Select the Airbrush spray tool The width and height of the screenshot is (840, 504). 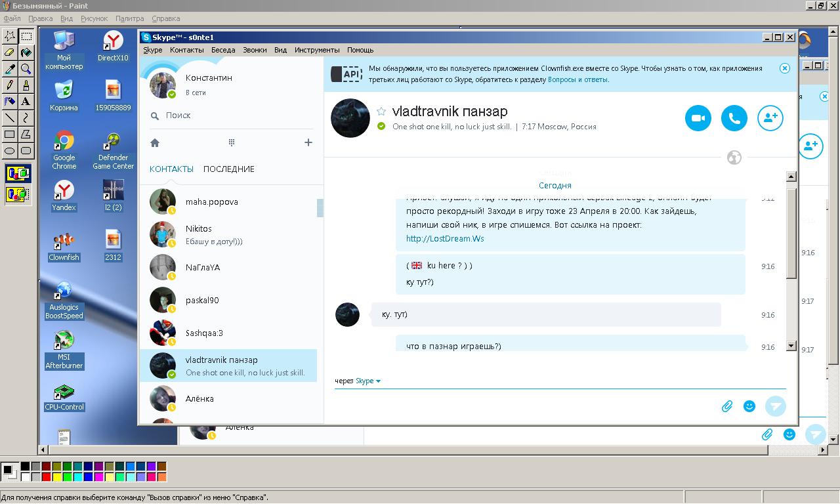point(10,101)
